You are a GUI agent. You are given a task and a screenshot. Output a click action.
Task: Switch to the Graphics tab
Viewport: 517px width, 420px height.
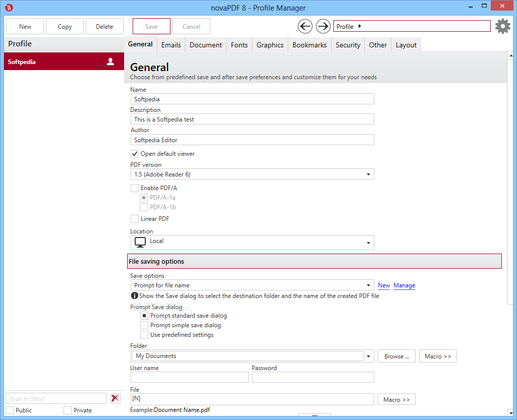pyautogui.click(x=270, y=45)
